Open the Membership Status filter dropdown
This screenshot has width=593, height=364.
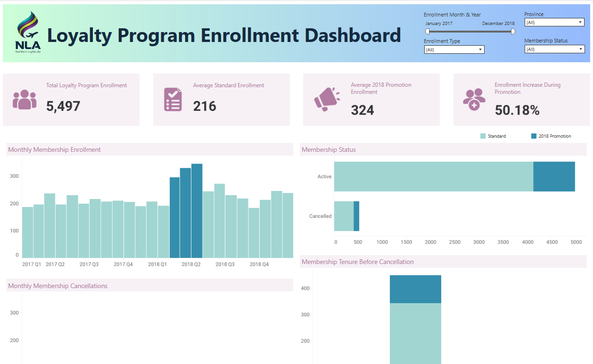click(554, 49)
